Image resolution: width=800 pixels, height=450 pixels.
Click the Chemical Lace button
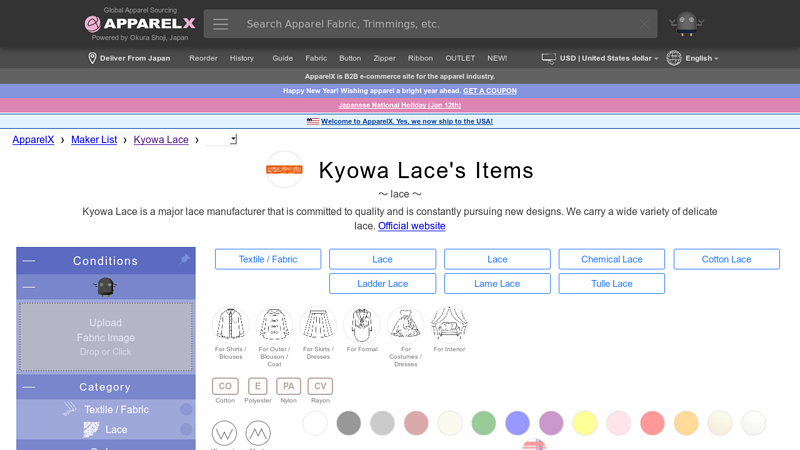click(611, 259)
